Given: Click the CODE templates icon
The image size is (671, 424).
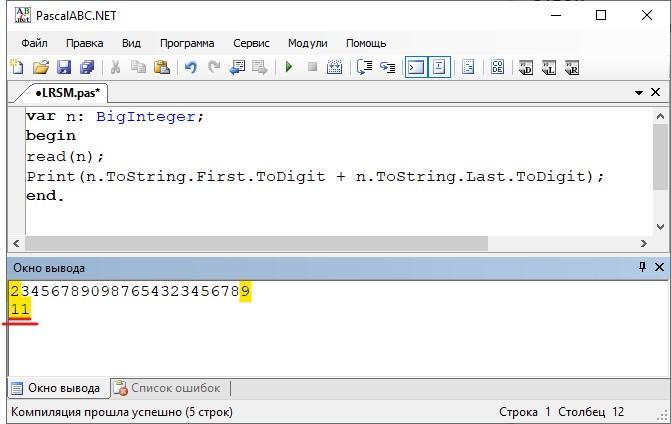Looking at the screenshot, I should click(497, 67).
